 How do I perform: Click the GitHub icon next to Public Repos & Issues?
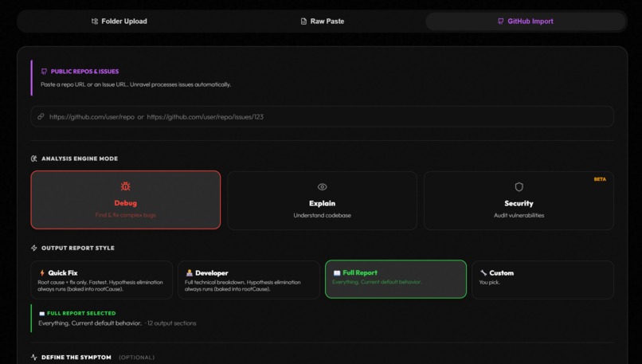coord(44,72)
